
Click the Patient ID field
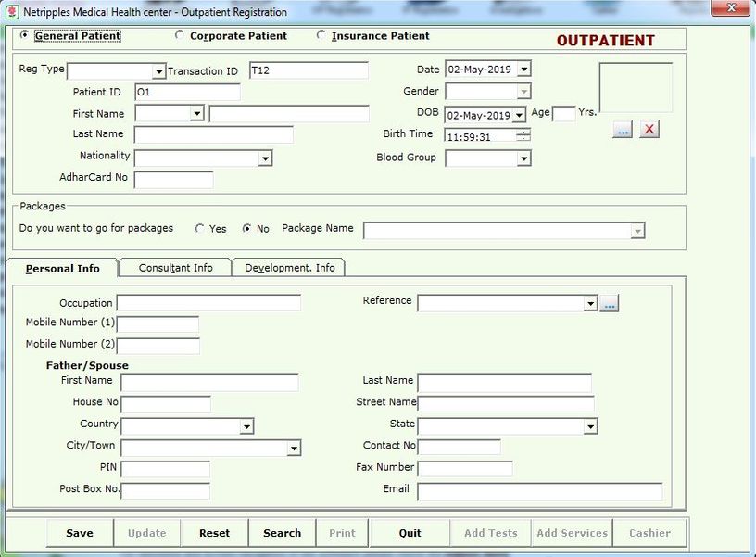(x=187, y=92)
